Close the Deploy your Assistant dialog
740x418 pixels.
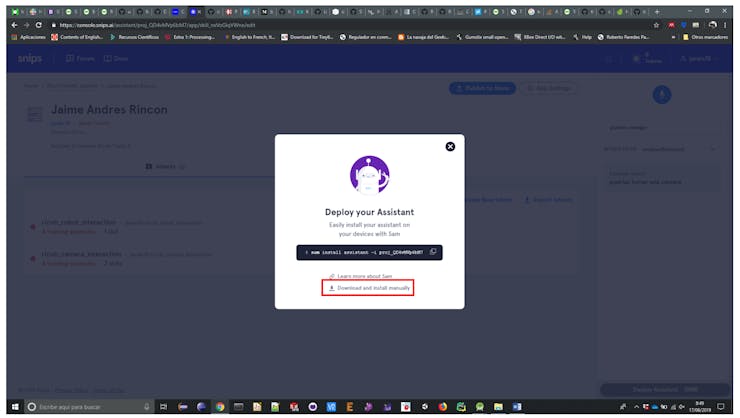click(450, 147)
